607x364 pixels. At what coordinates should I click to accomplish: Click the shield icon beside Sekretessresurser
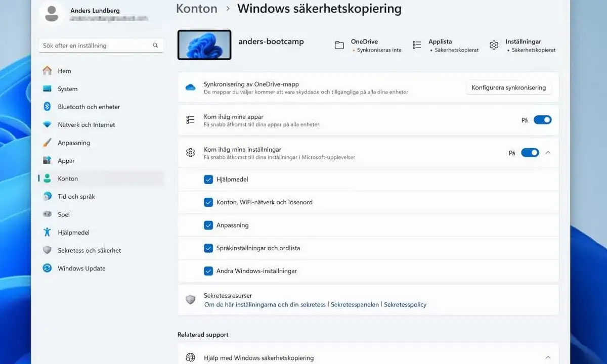click(x=190, y=300)
